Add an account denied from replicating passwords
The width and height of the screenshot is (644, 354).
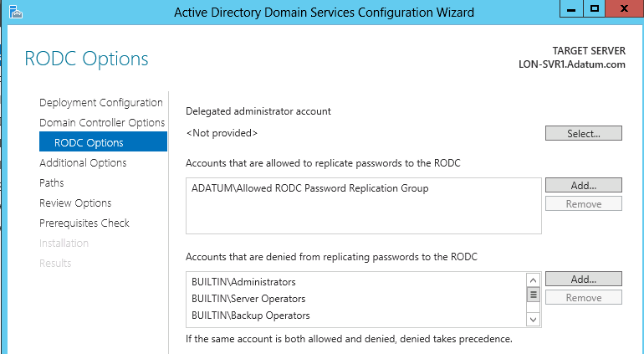point(583,279)
